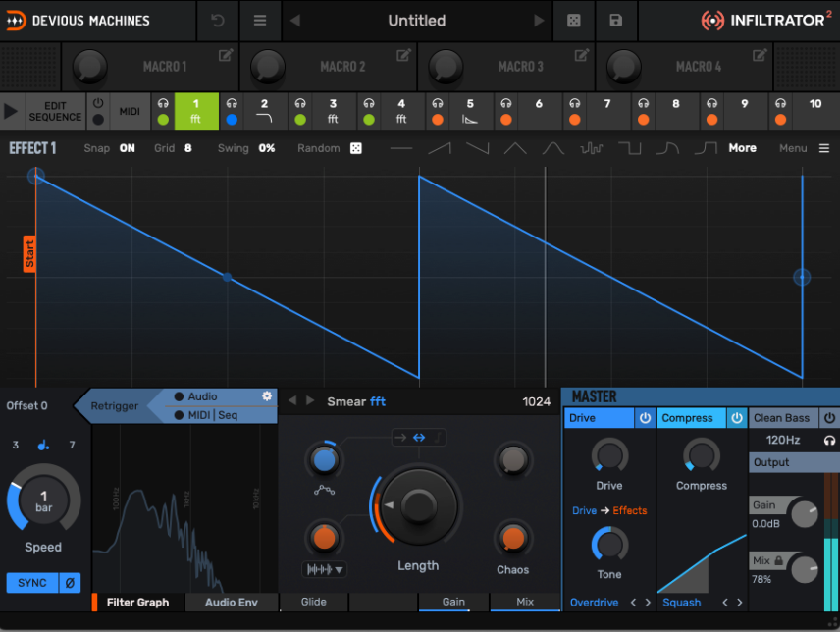Switch to Filter Graph tab

pos(137,602)
